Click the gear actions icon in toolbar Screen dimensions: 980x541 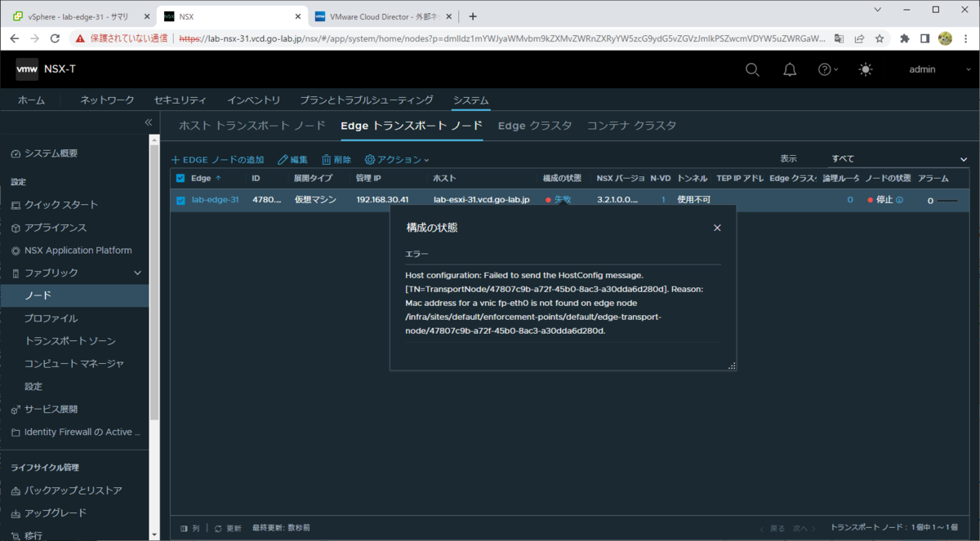click(370, 160)
